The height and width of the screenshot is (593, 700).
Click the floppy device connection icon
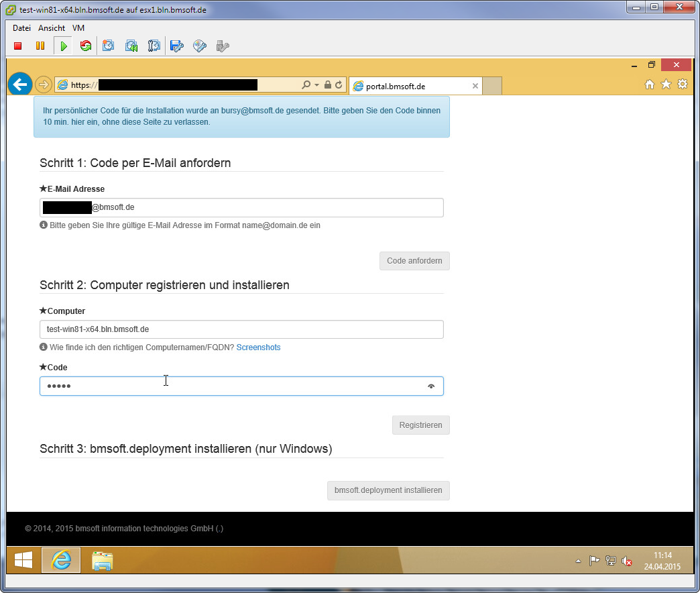pos(177,46)
